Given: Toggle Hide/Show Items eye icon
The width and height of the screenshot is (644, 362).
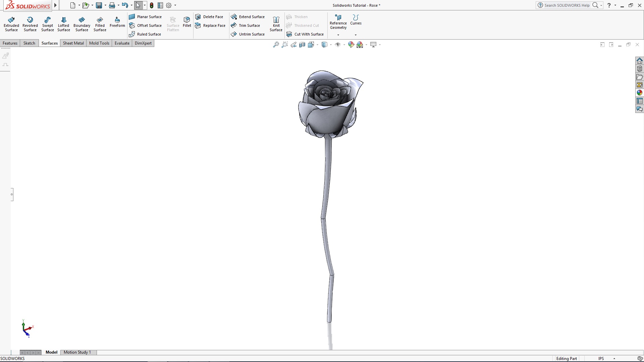Looking at the screenshot, I should [x=338, y=44].
